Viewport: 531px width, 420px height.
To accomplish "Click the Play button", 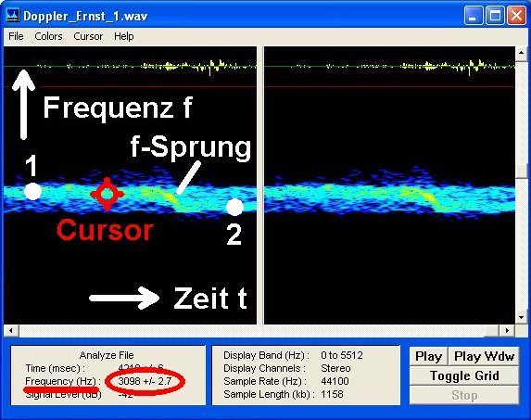I will coord(428,356).
